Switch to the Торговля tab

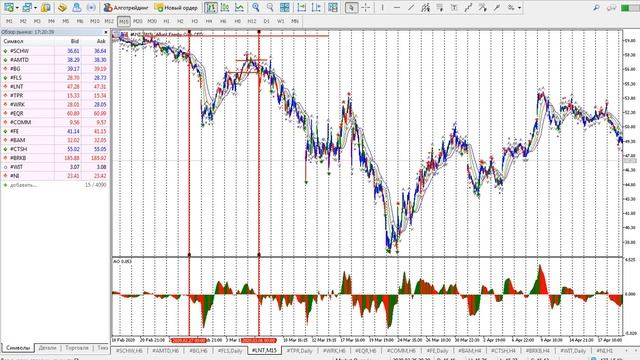(x=77, y=348)
